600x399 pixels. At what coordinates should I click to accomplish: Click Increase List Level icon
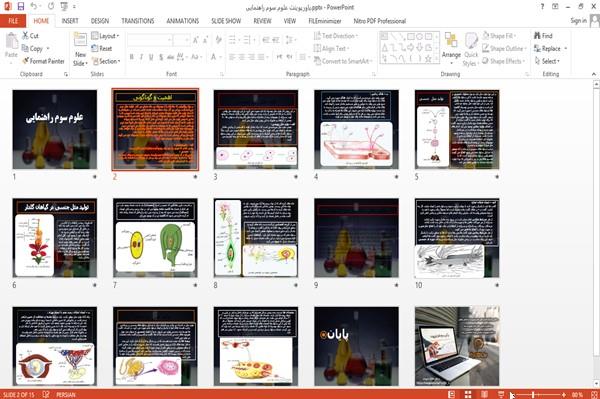click(276, 40)
